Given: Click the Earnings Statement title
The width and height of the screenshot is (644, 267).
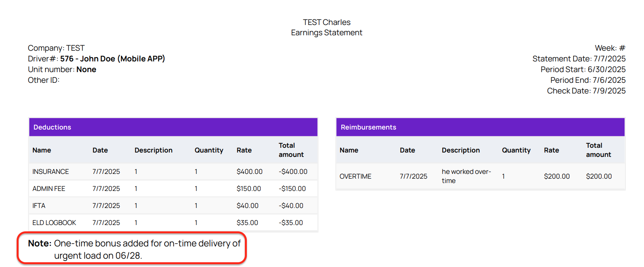Looking at the screenshot, I should [326, 32].
